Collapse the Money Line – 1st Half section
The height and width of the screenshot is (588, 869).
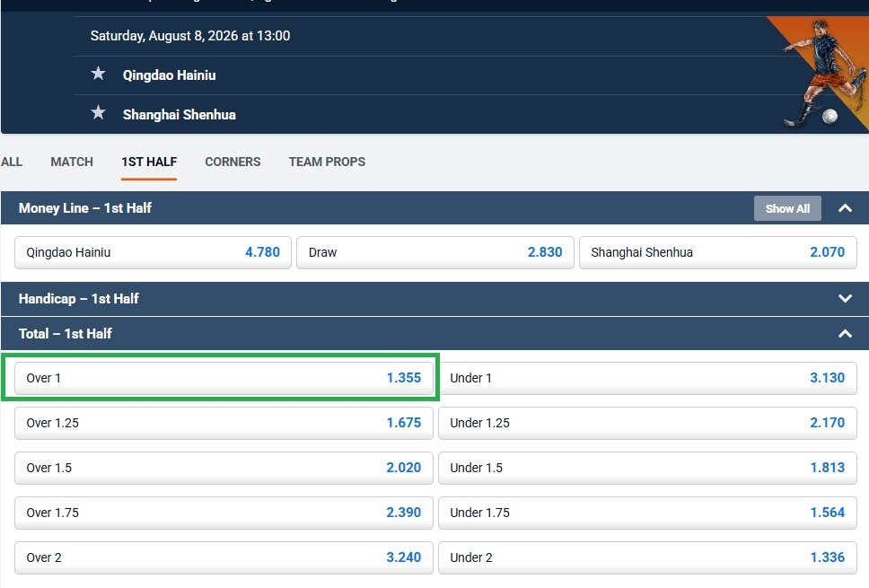pyautogui.click(x=845, y=208)
